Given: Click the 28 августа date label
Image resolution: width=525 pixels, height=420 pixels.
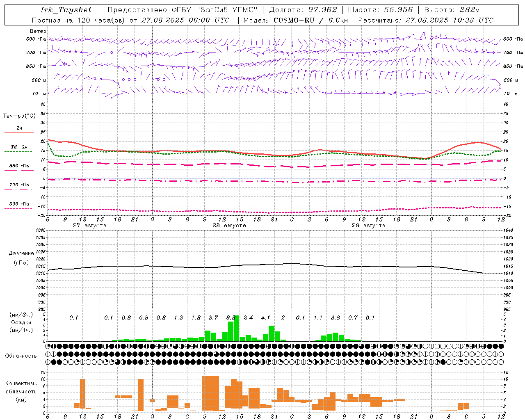Looking at the screenshot, I should pyautogui.click(x=229, y=226).
